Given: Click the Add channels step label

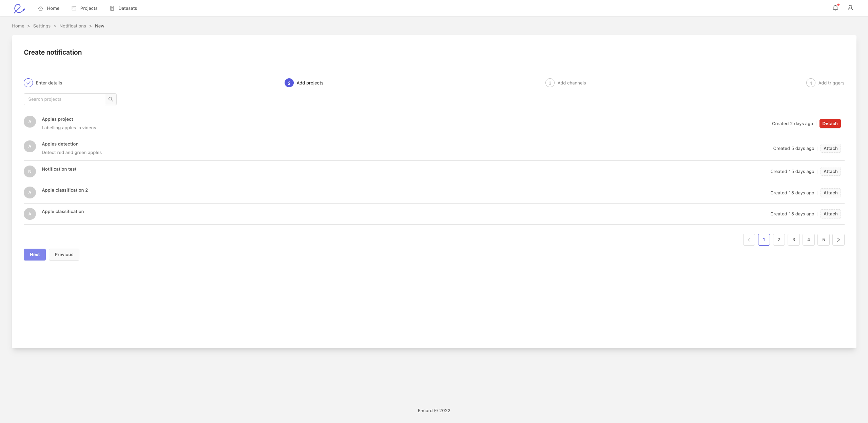Looking at the screenshot, I should click(572, 83).
